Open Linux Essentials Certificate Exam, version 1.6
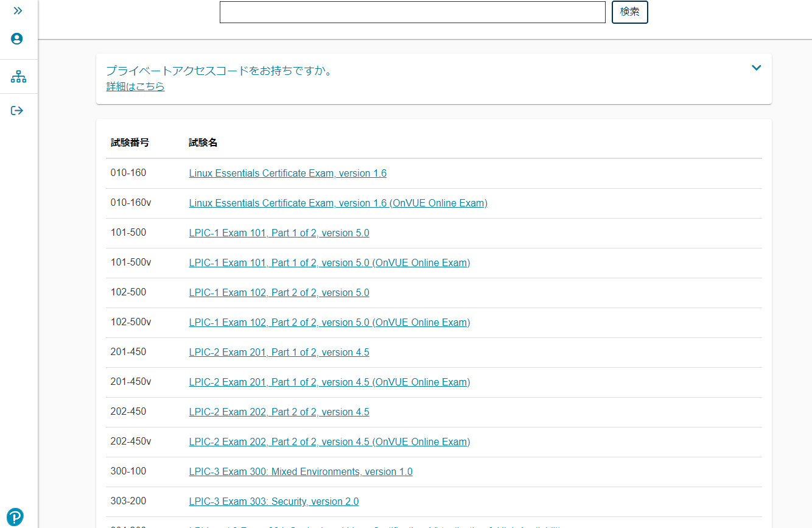This screenshot has height=528, width=812. tap(288, 174)
